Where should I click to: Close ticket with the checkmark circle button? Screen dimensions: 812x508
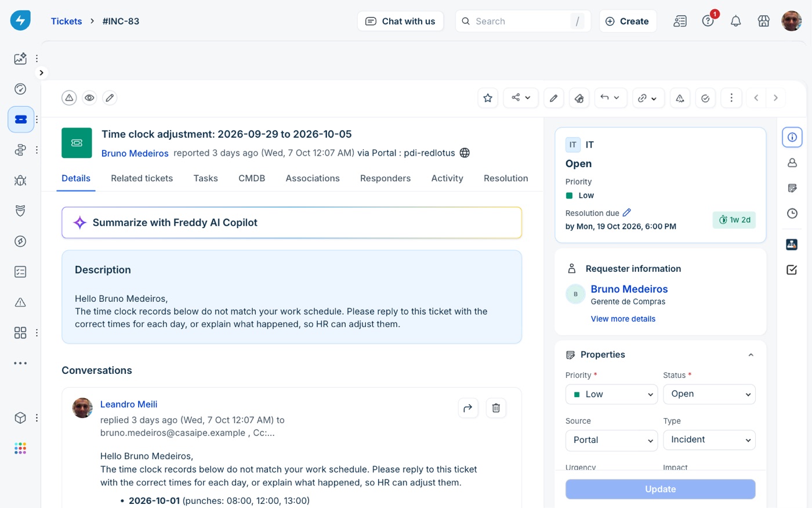click(x=705, y=98)
